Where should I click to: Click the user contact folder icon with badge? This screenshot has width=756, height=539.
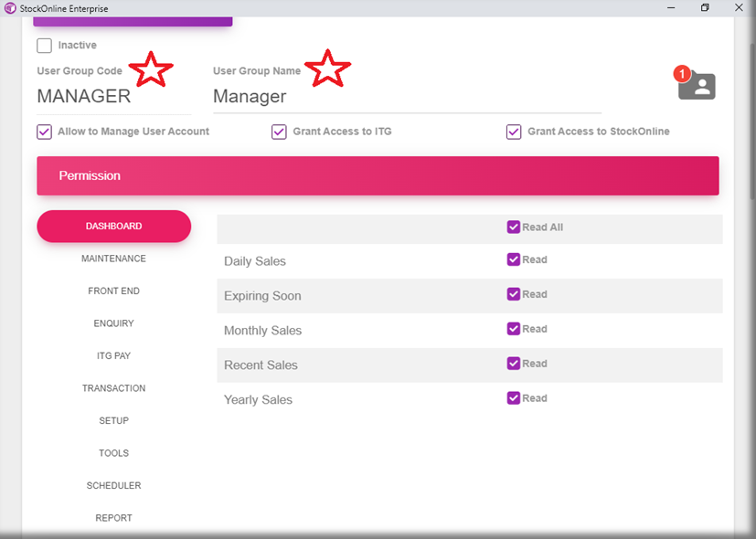pos(698,86)
